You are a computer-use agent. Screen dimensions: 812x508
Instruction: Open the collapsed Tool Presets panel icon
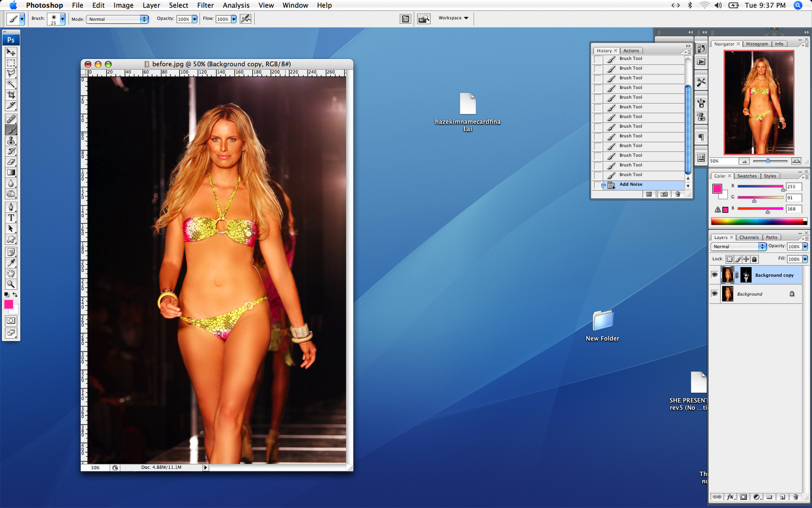click(x=701, y=82)
